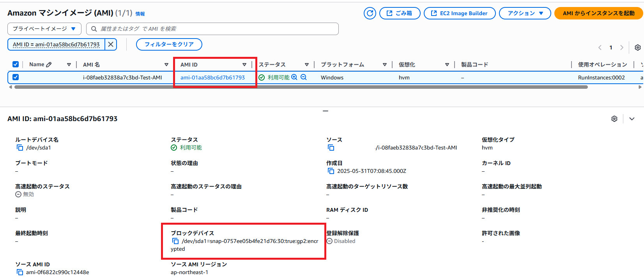Go to next results page
This screenshot has width=644, height=278.
point(622,48)
